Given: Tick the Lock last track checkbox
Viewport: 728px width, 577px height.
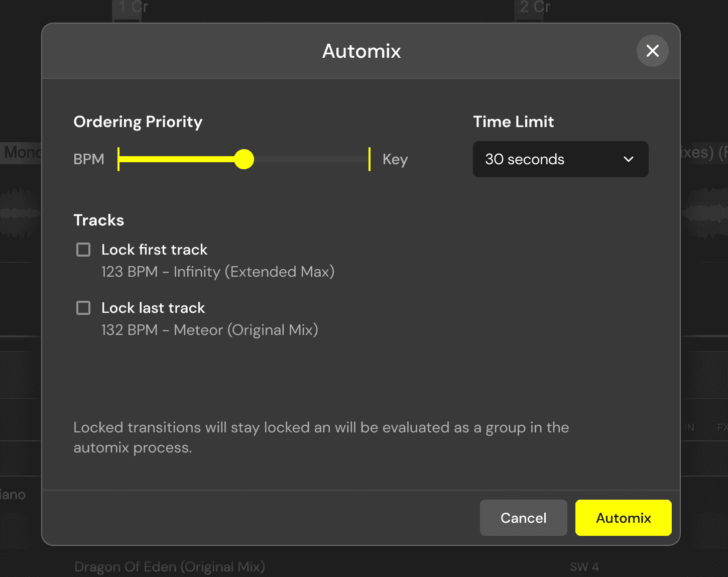Looking at the screenshot, I should (x=83, y=308).
